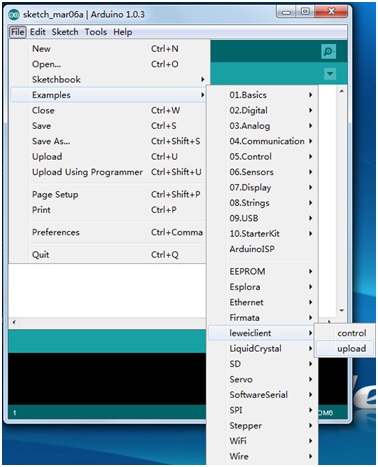This screenshot has height=467, width=378.
Task: Expand the Esplora library examples
Action: click(x=262, y=287)
